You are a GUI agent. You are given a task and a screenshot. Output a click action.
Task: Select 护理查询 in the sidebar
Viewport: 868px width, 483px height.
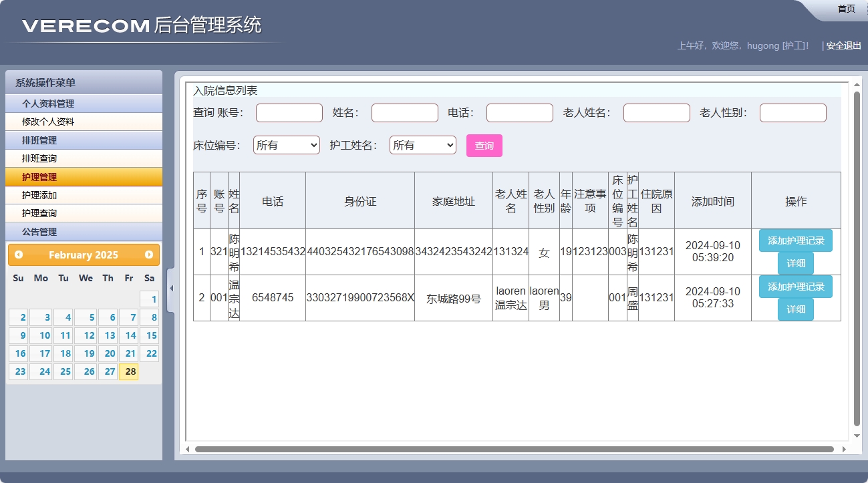point(83,213)
